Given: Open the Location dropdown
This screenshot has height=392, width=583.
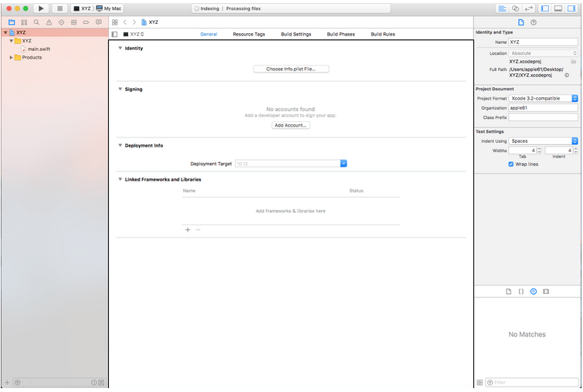Looking at the screenshot, I should point(543,53).
